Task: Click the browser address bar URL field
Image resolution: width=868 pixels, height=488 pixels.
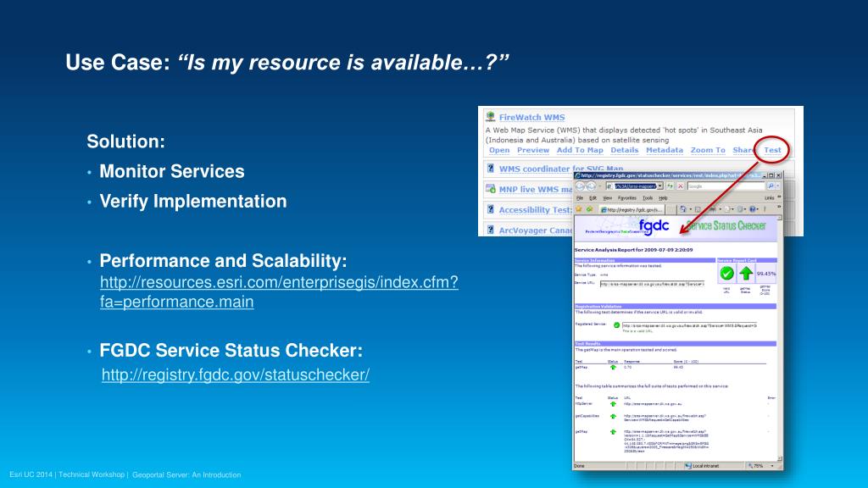Action: pyautogui.click(x=635, y=186)
